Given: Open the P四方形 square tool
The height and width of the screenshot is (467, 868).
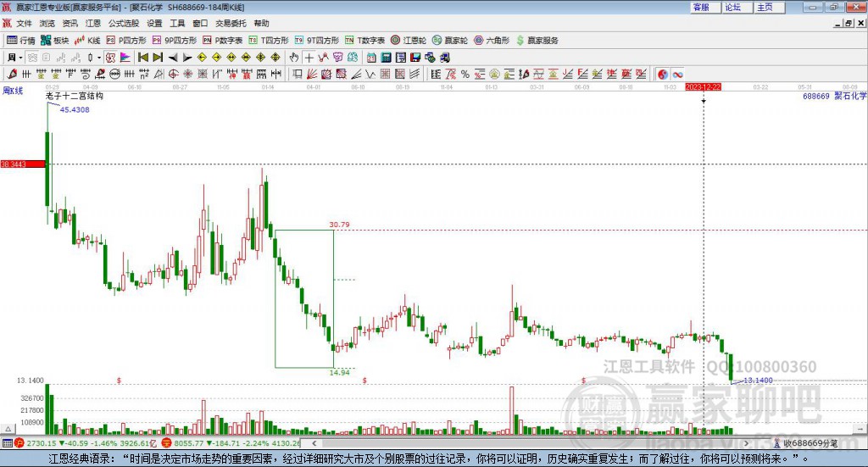Looking at the screenshot, I should click(126, 41).
